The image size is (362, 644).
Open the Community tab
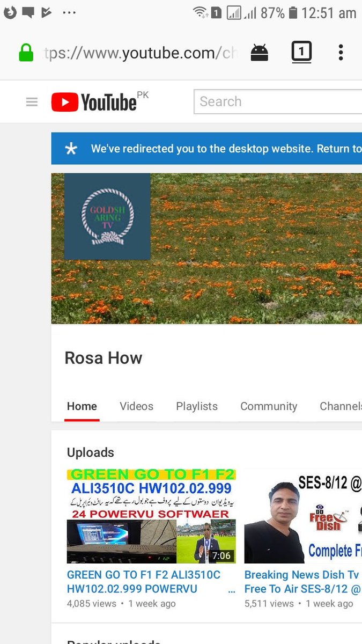[x=269, y=406]
